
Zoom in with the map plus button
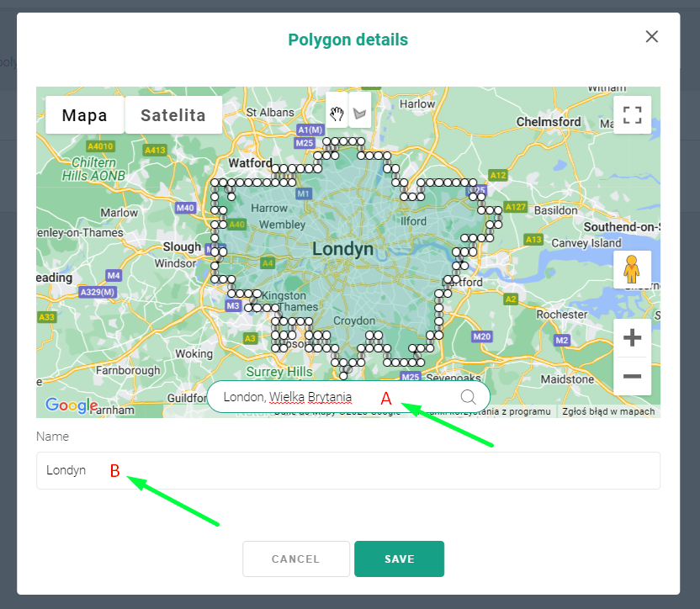(632, 337)
